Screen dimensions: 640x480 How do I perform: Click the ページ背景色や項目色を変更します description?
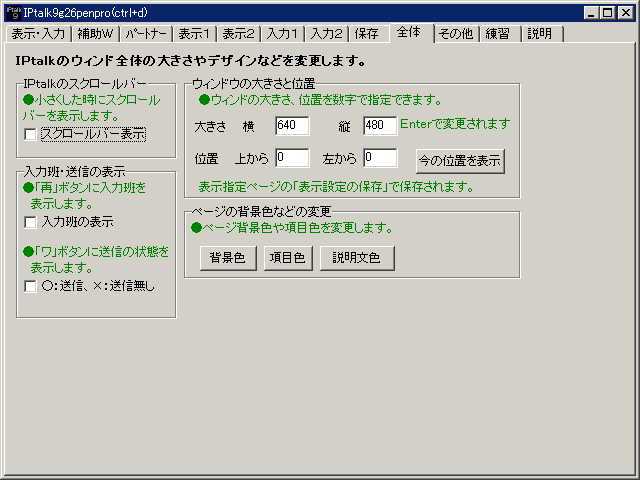[x=292, y=228]
